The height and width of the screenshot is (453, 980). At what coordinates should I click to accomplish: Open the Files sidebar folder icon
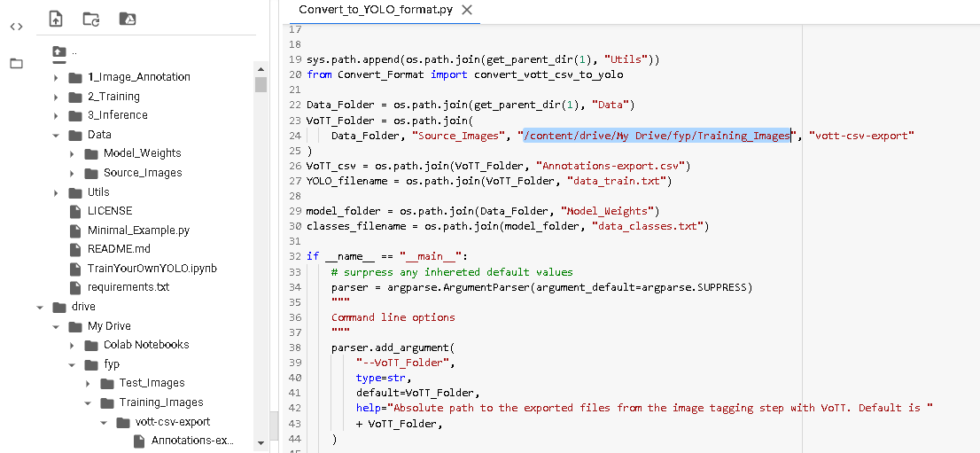(17, 63)
